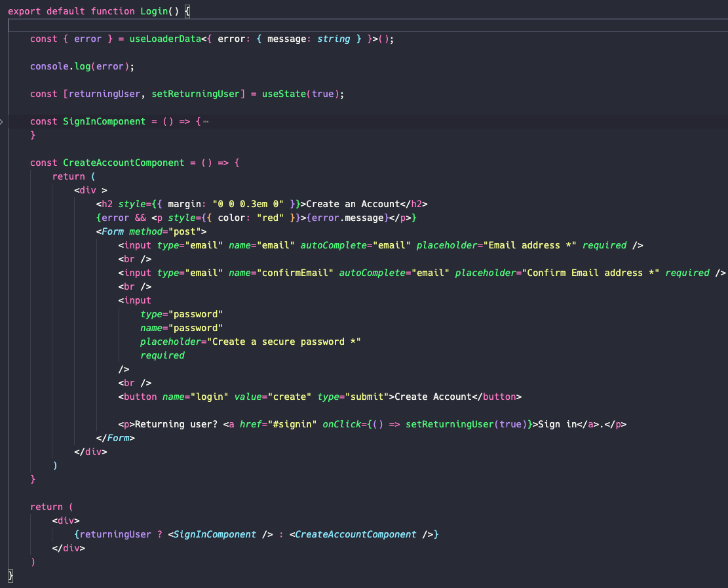Click 'Create Account' button label text

[433, 397]
